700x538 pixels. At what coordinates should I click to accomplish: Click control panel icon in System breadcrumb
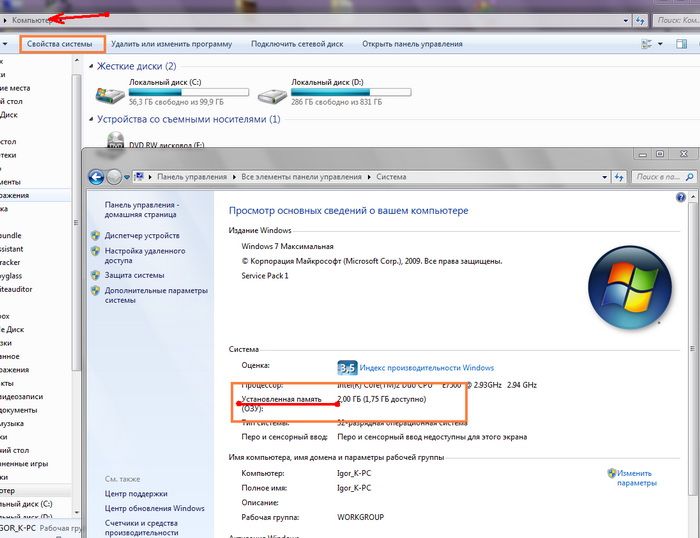139,177
